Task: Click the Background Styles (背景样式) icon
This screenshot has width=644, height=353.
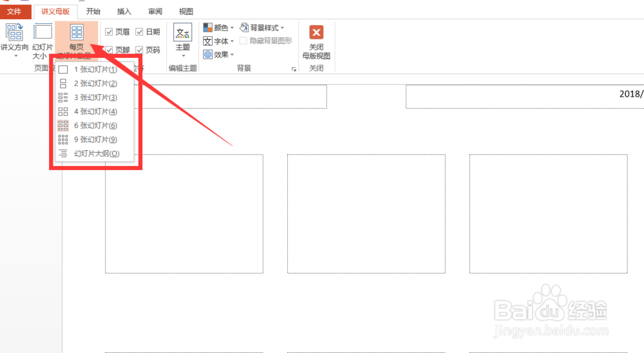Action: [x=244, y=28]
